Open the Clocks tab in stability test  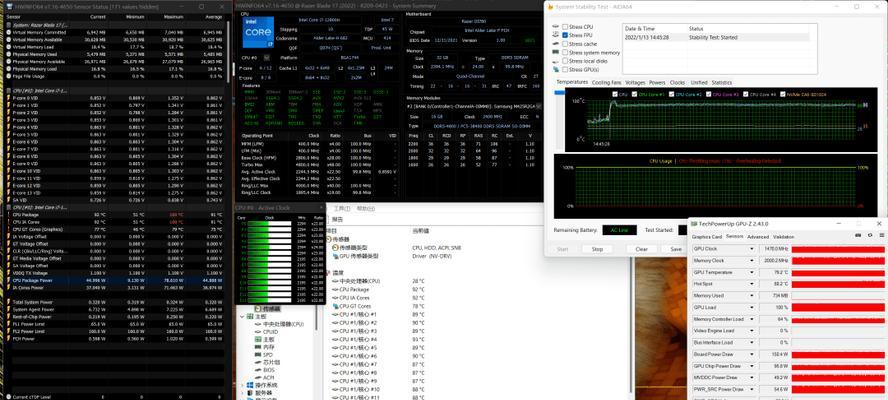pos(677,83)
